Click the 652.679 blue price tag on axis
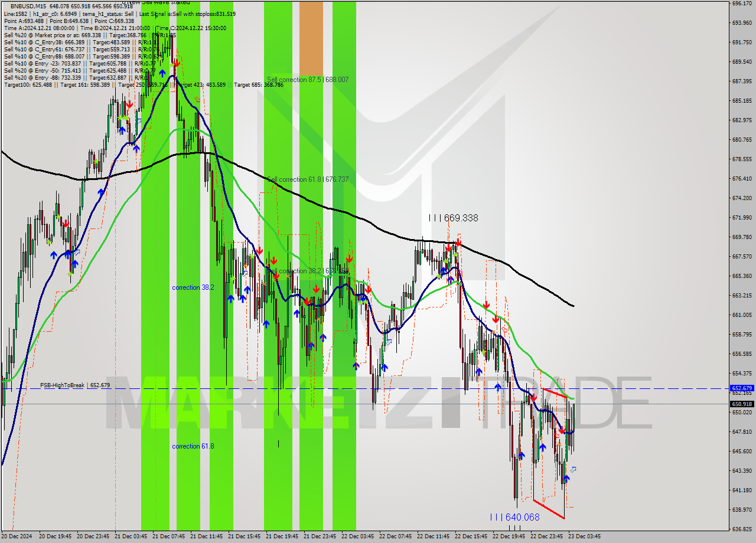This screenshot has height=543, width=756. pos(742,388)
